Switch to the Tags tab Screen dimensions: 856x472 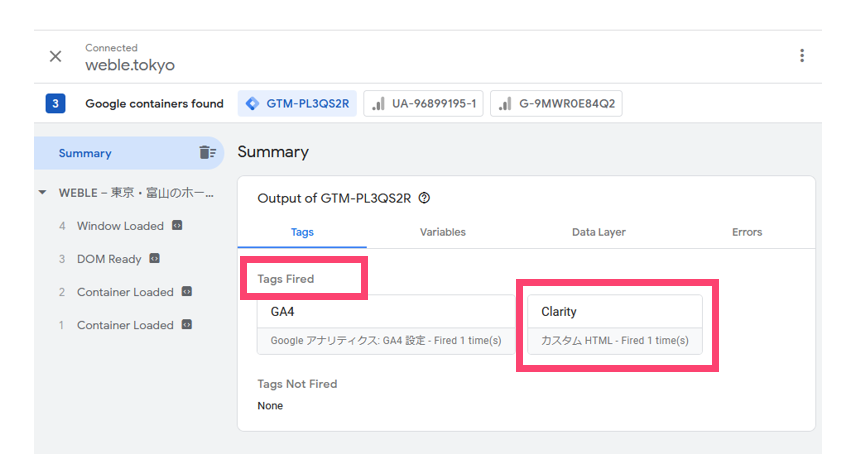[302, 232]
